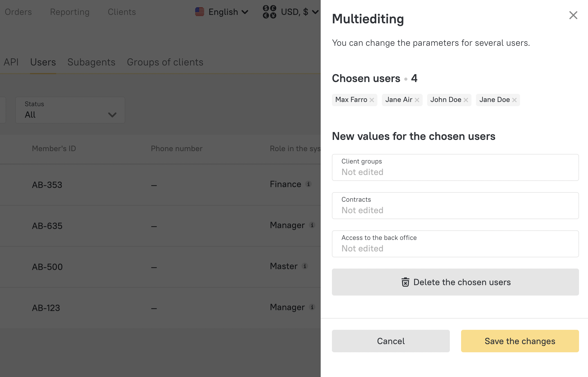
Task: Select the Client groups field
Action: [455, 167]
